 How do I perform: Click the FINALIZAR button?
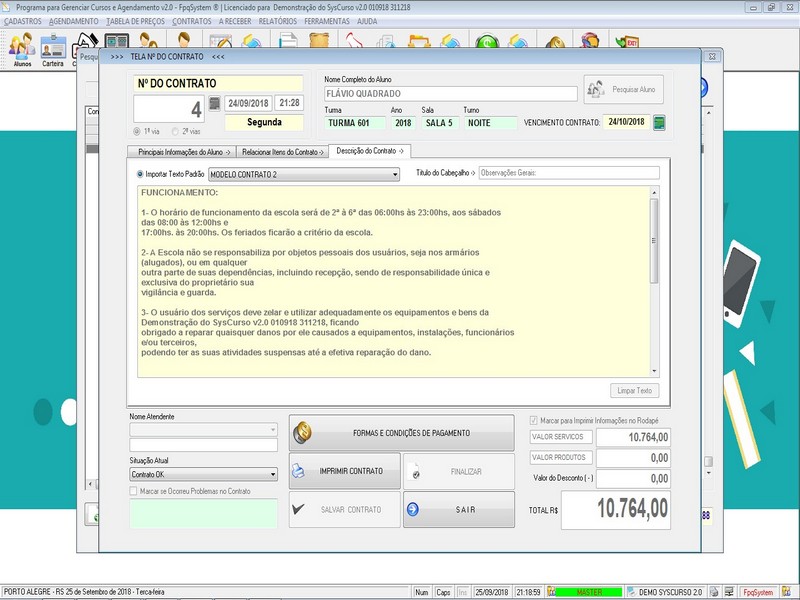pyautogui.click(x=459, y=471)
